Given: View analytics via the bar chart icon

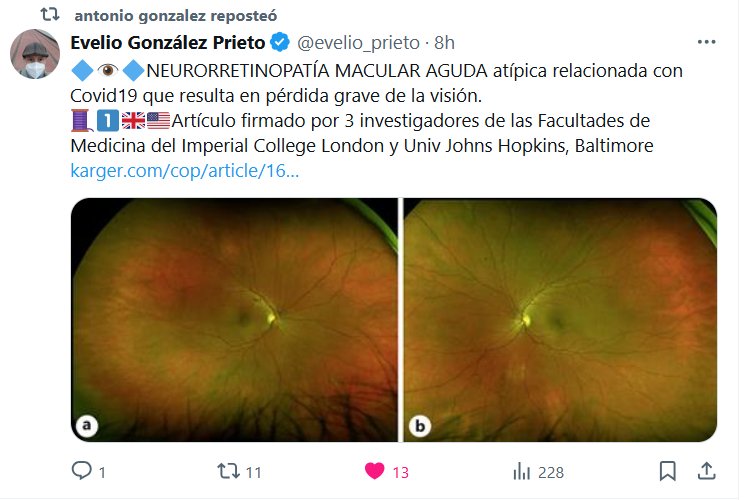Looking at the screenshot, I should coord(521,472).
